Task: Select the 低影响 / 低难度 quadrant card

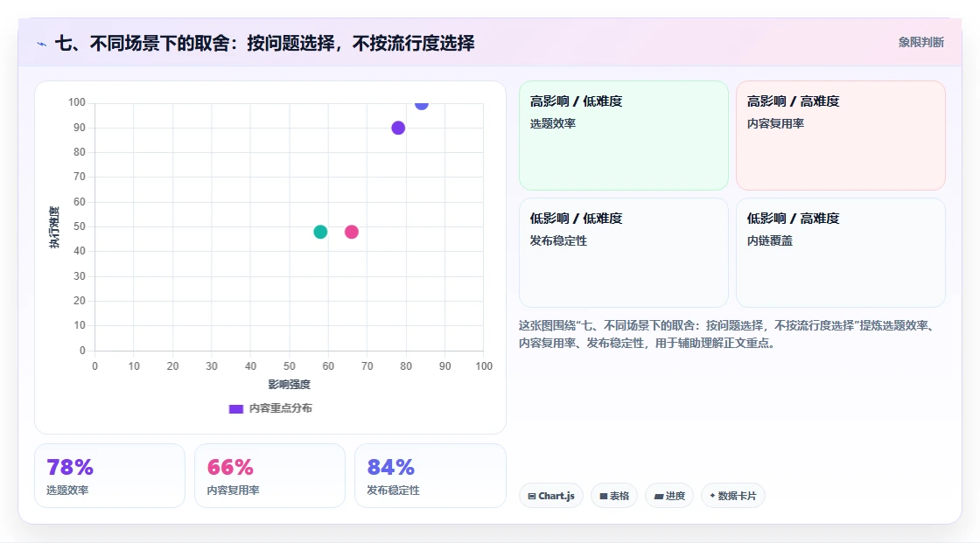Action: point(624,253)
